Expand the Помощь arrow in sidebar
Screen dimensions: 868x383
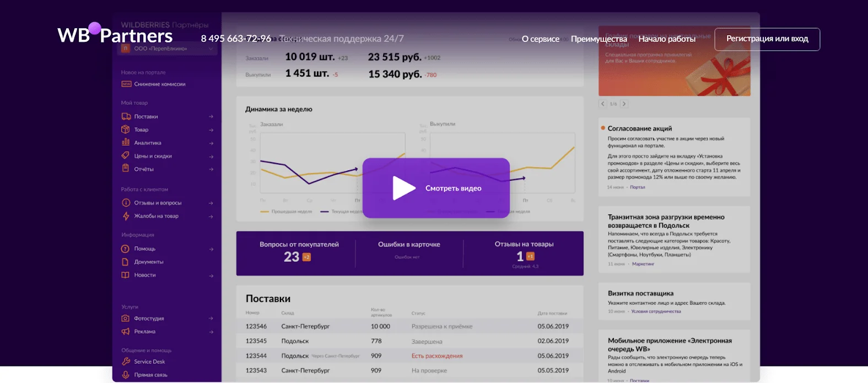coord(211,249)
